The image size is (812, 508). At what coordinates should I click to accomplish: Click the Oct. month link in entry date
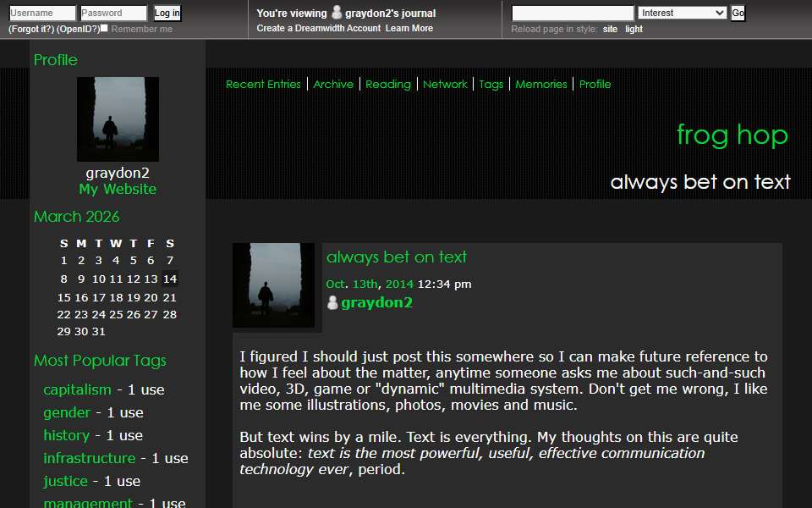335,284
